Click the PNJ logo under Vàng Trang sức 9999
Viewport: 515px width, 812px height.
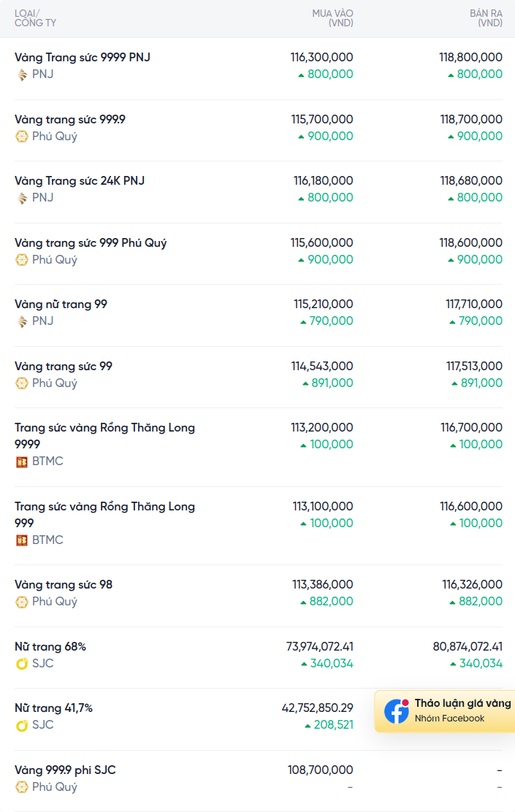point(22,74)
